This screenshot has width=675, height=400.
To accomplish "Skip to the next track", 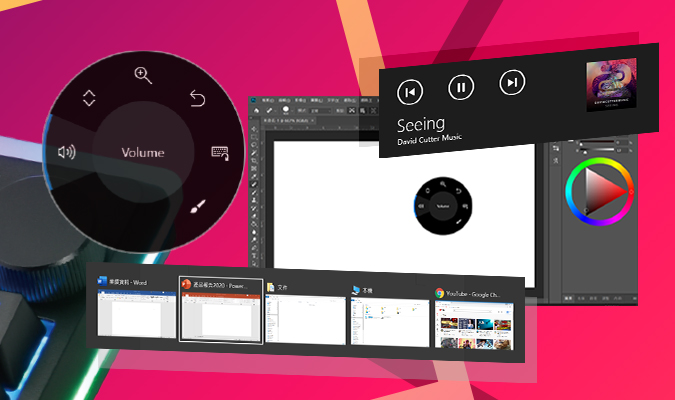I will [x=511, y=83].
